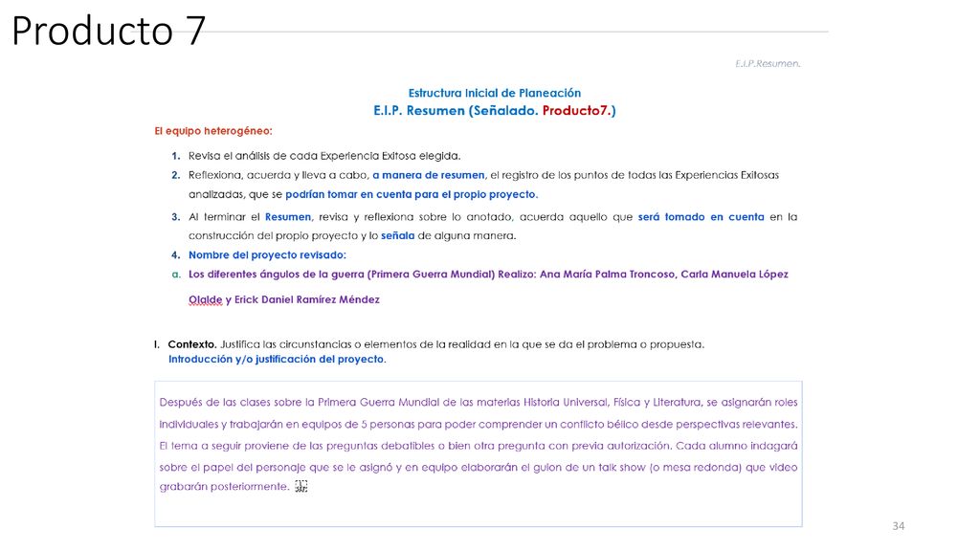Click the 'El equipo heterogéneo:' label
This screenshot has width=980, height=551.
pos(213,131)
